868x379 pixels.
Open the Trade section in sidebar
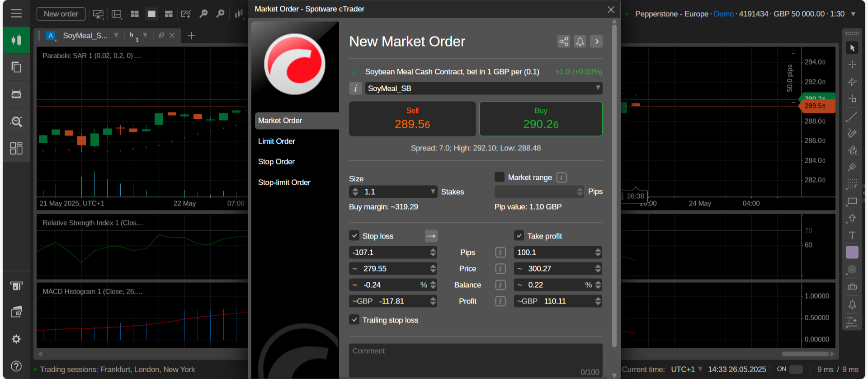click(16, 40)
